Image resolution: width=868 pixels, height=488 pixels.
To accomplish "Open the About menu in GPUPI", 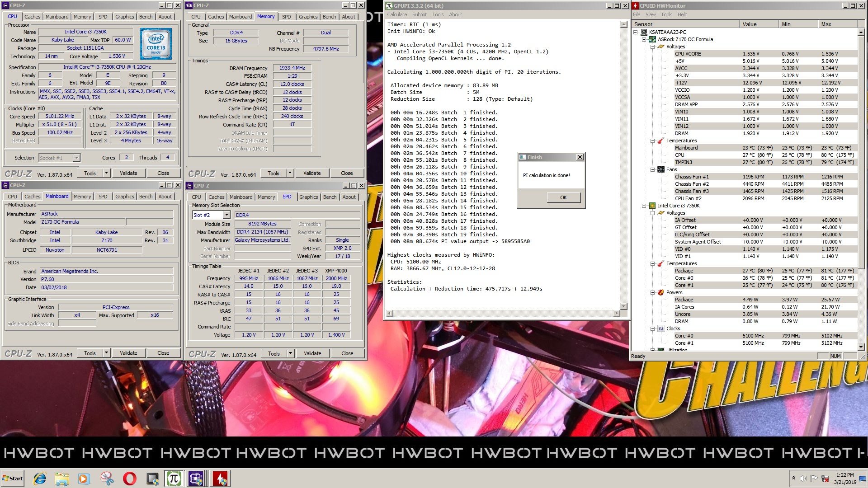I will 455,14.
